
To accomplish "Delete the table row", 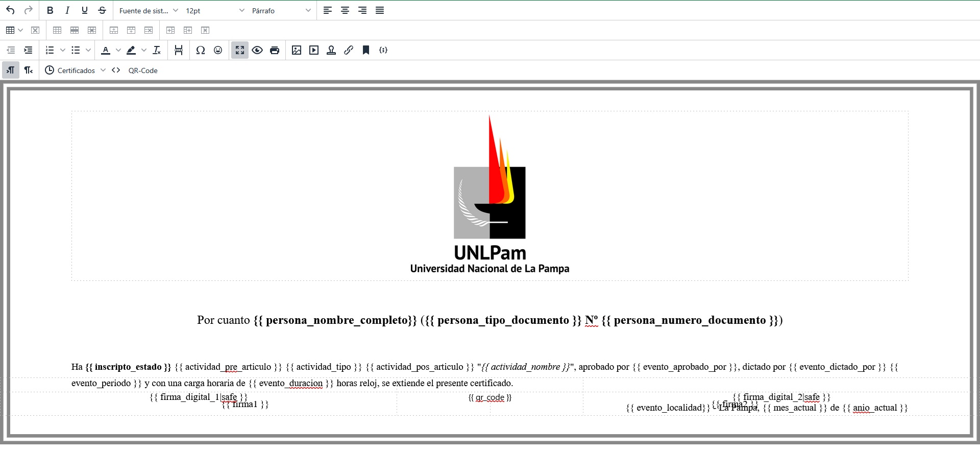I will coord(149,30).
